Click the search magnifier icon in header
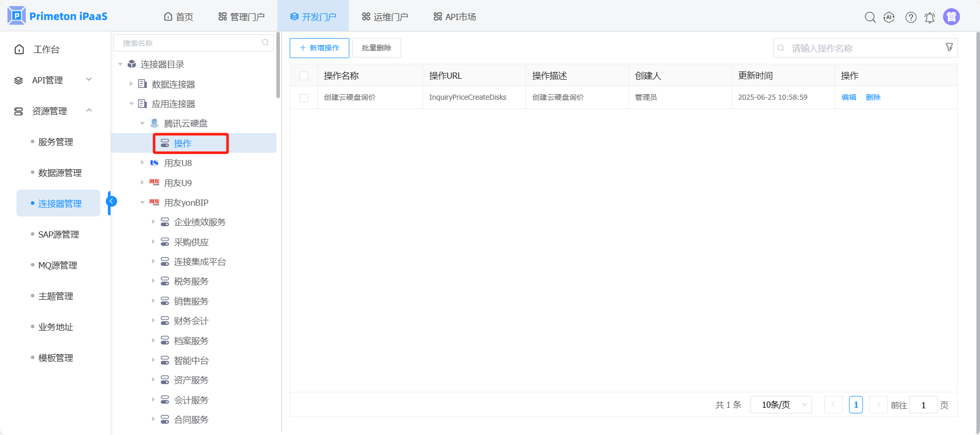This screenshot has width=980, height=435. pyautogui.click(x=870, y=17)
